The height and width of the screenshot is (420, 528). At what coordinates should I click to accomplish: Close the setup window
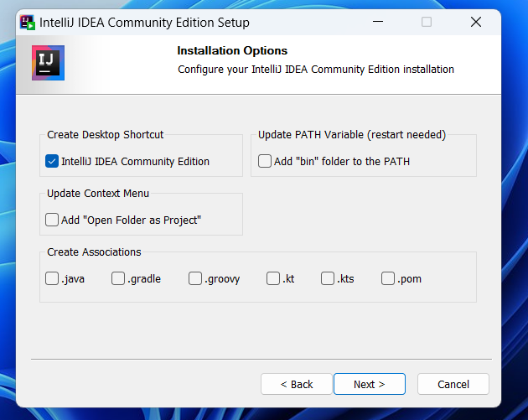[x=476, y=22]
